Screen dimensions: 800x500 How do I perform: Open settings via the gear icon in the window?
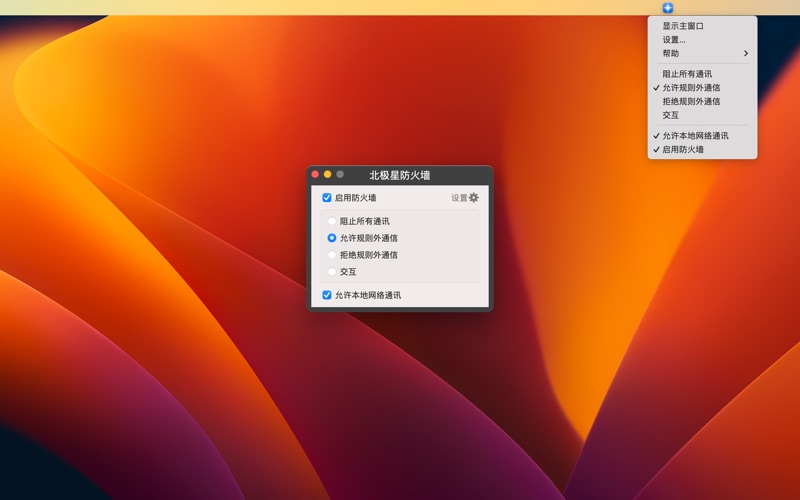(474, 198)
